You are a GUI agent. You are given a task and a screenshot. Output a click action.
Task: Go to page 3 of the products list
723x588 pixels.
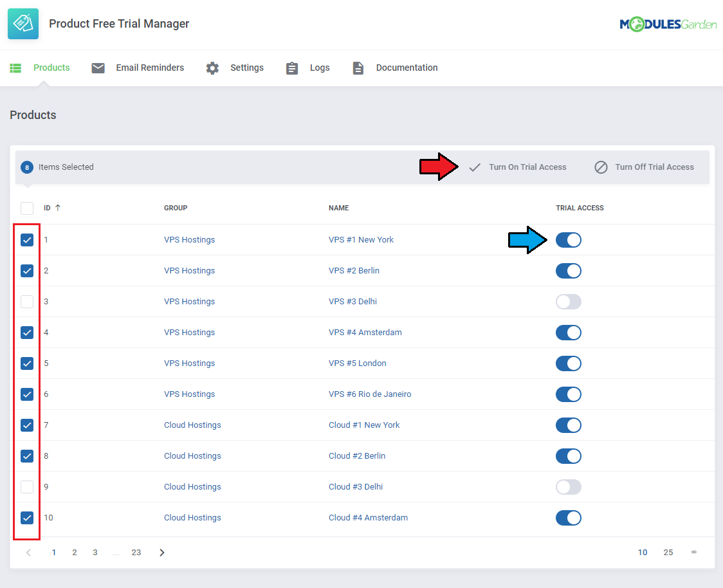95,553
